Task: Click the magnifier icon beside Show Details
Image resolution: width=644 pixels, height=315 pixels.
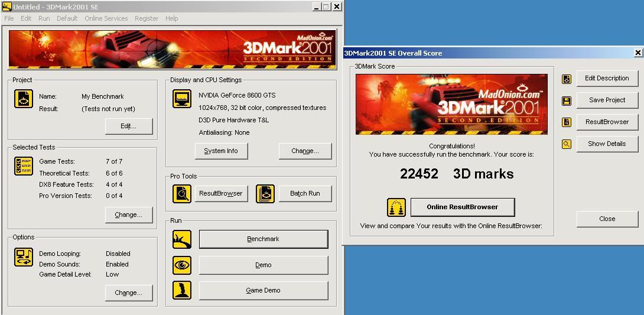Action: (567, 144)
